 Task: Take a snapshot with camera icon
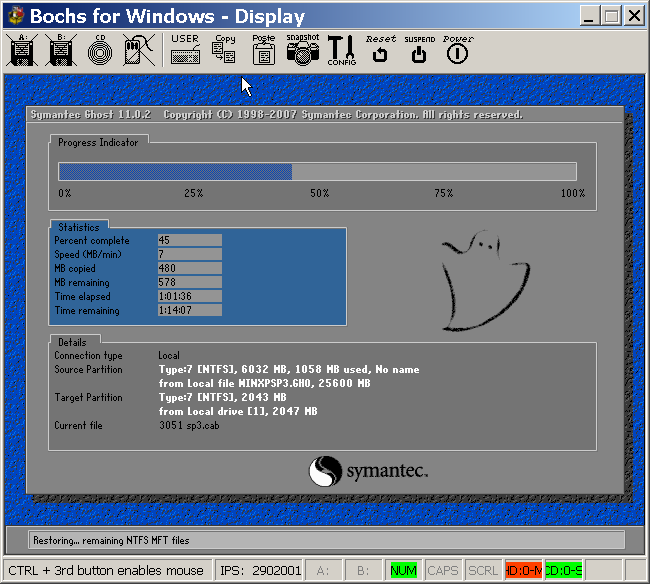pos(303,49)
